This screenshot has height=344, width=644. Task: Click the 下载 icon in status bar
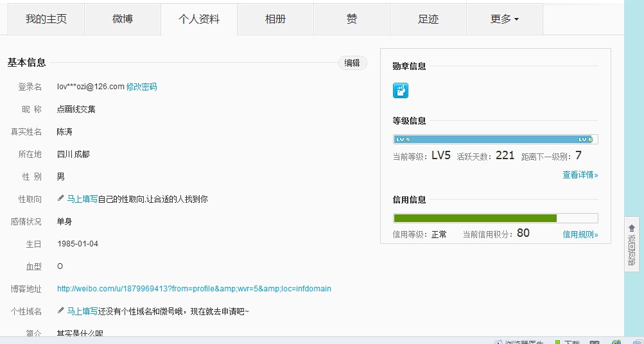(558, 342)
